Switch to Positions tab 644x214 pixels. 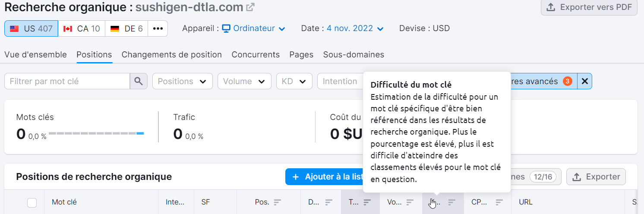tap(94, 55)
